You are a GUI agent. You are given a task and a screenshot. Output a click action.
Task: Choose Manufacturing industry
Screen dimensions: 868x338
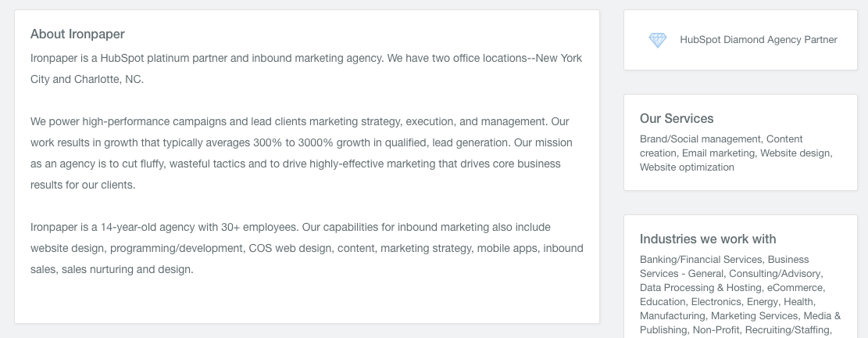672,316
